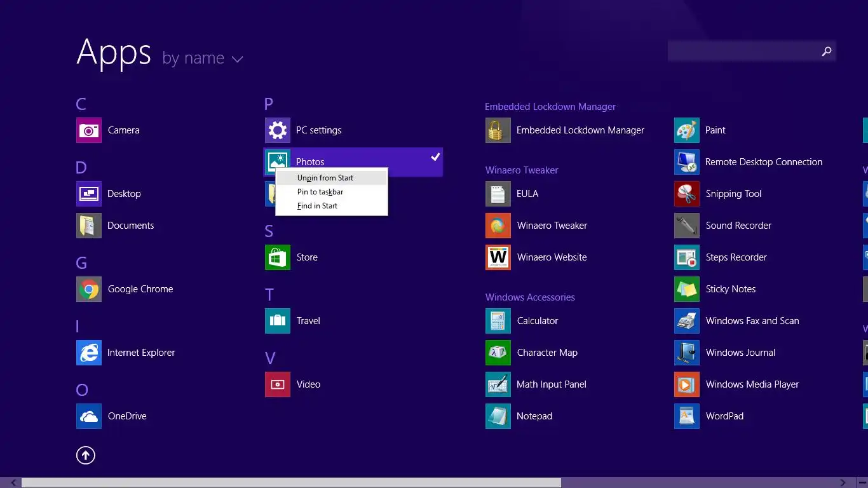
Task: Open the Math Input Panel icon
Action: [x=498, y=384]
